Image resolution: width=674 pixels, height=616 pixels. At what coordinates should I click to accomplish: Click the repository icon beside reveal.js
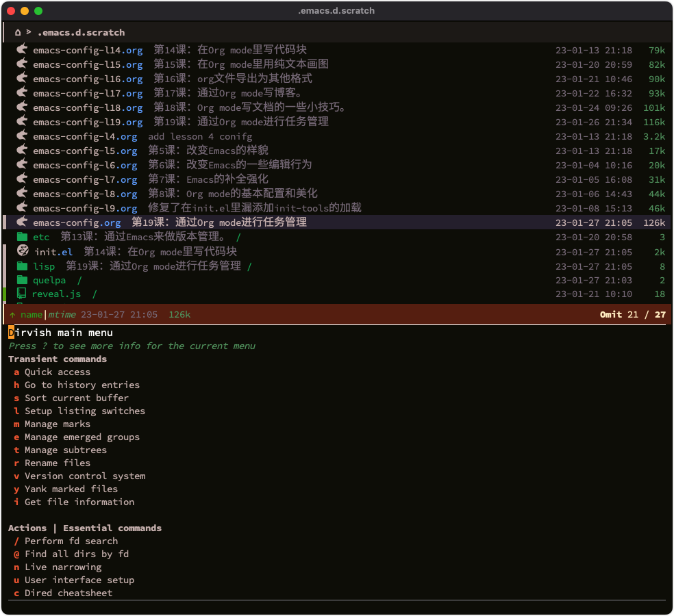(x=21, y=294)
